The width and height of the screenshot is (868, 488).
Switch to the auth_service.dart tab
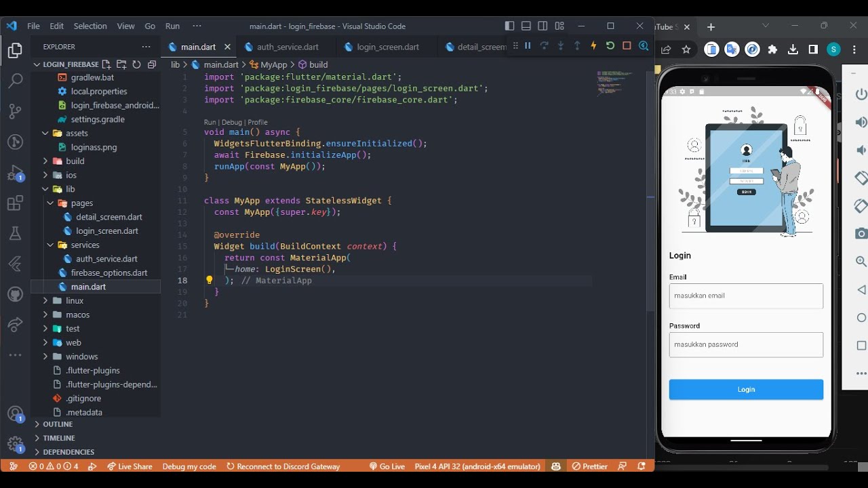[x=288, y=47]
